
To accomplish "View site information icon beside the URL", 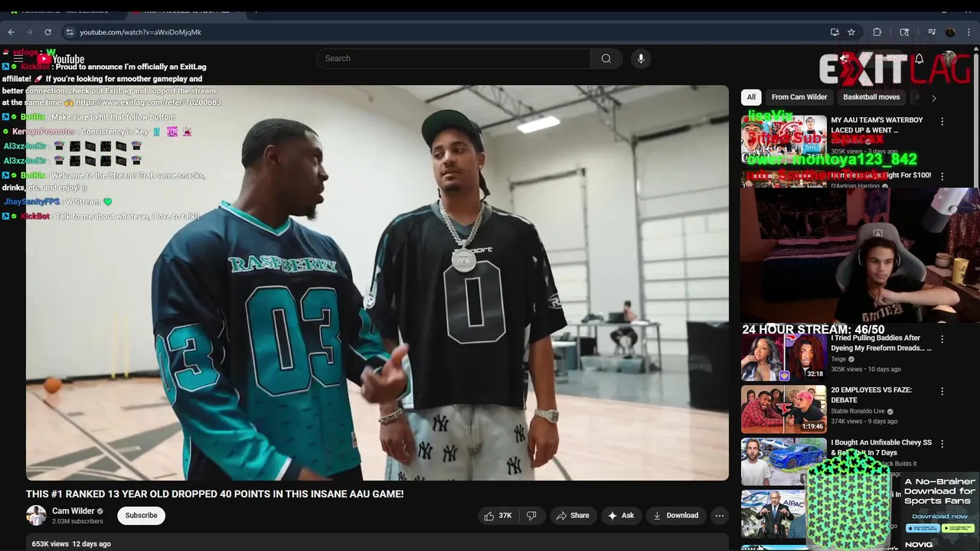I will [x=70, y=32].
